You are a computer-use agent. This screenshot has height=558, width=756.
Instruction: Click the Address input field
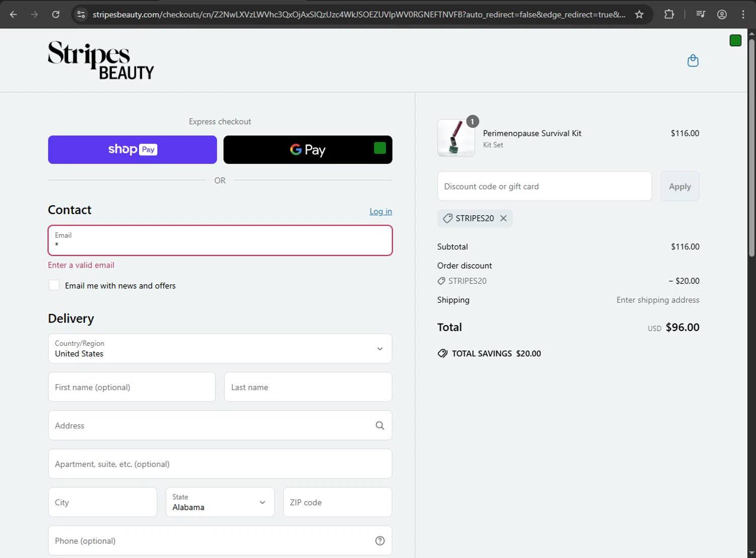click(220, 425)
